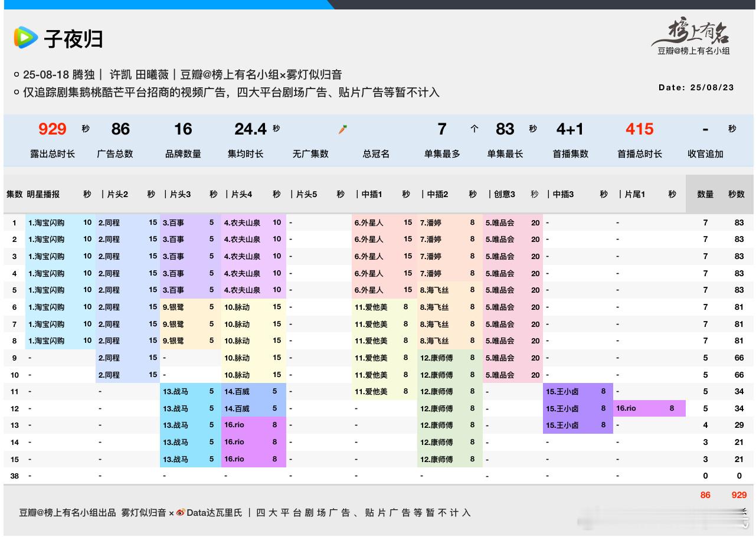
Task: Click the 中插2 column header
Action: pos(437,194)
